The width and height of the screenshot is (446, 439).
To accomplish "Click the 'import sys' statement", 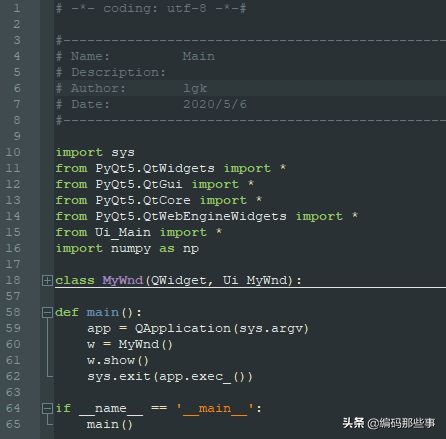I will (95, 153).
